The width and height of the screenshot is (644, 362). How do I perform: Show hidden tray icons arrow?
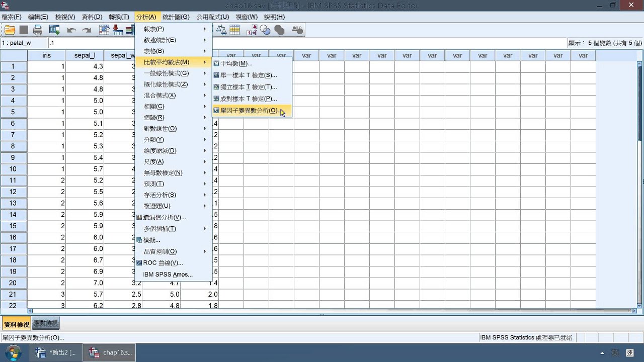(603, 353)
